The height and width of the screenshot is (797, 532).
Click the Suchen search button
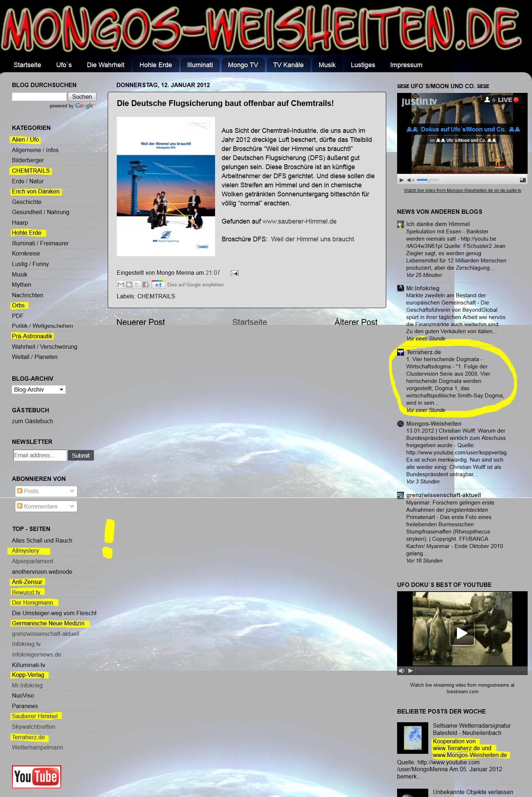click(x=82, y=97)
